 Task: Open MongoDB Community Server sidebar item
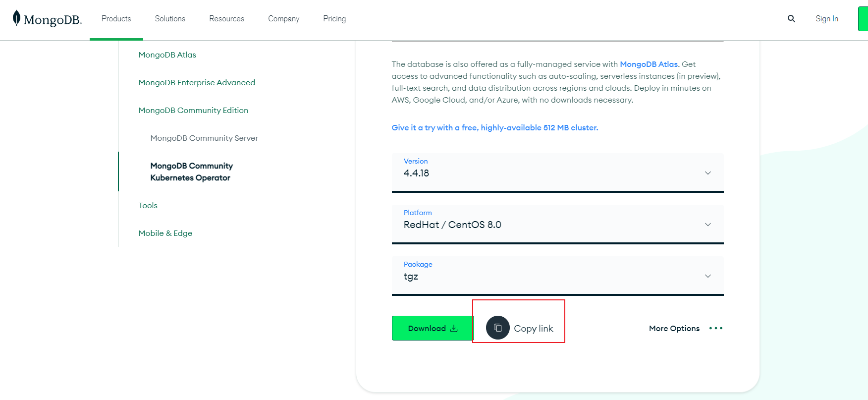(x=204, y=138)
